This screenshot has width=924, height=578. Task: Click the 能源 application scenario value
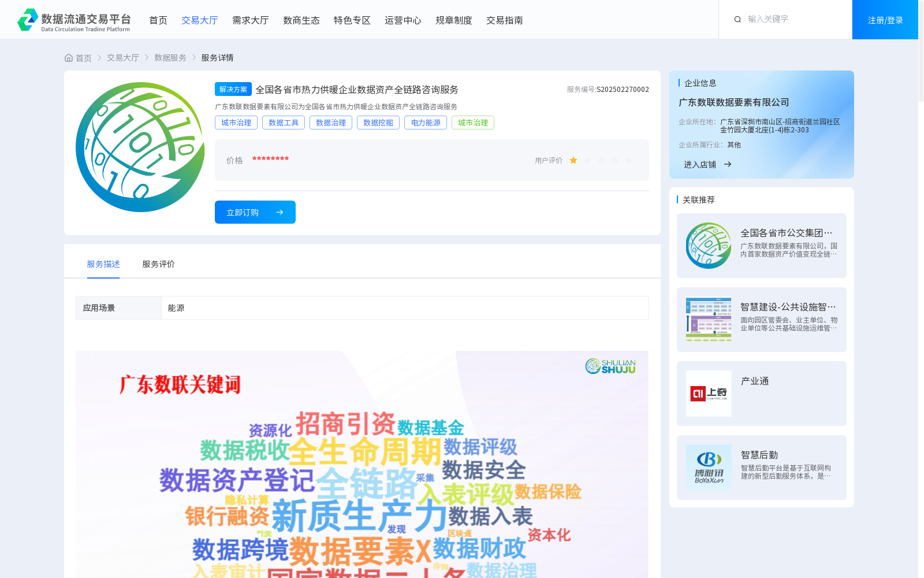pos(176,308)
